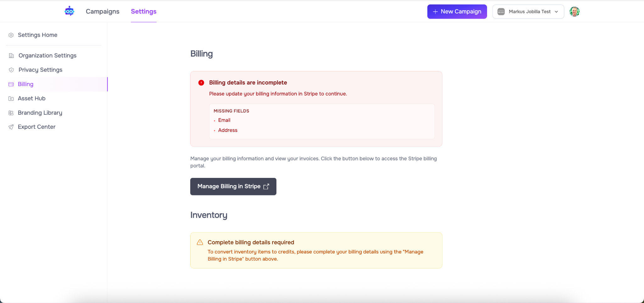Screen dimensions: 644x303
Task: Switch to the Settings tab
Action: pos(143,12)
